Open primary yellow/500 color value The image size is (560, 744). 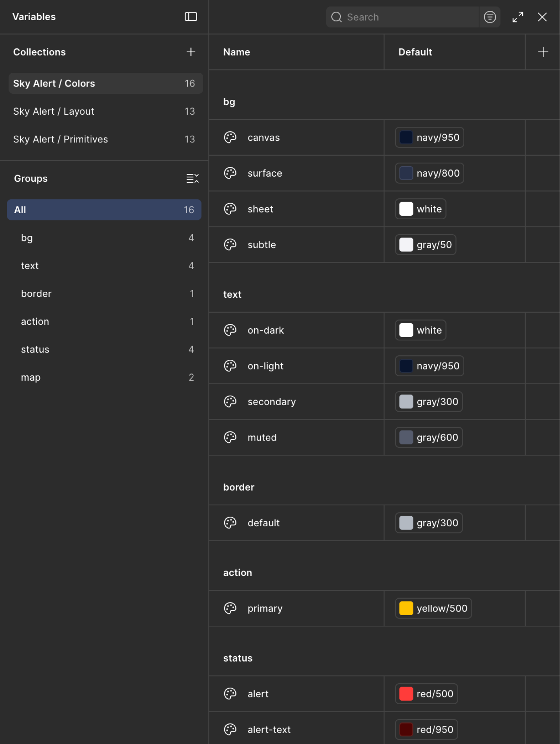point(433,608)
